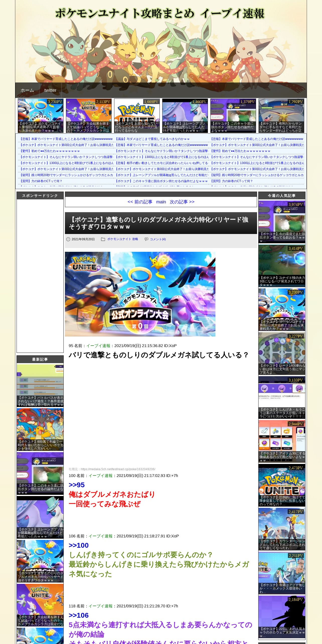The height and width of the screenshot is (644, 322).
Task: Click the folder icon beside category name
Action: click(103, 239)
